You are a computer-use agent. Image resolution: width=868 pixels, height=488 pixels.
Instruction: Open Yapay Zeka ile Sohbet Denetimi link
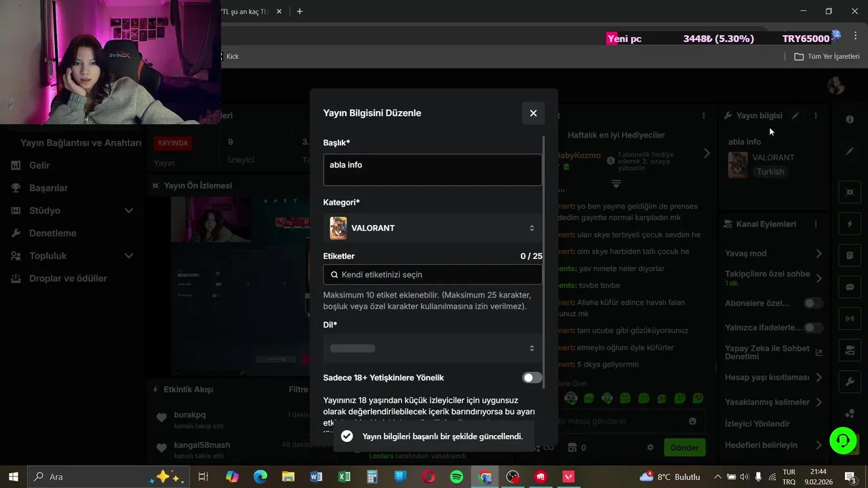(x=774, y=352)
